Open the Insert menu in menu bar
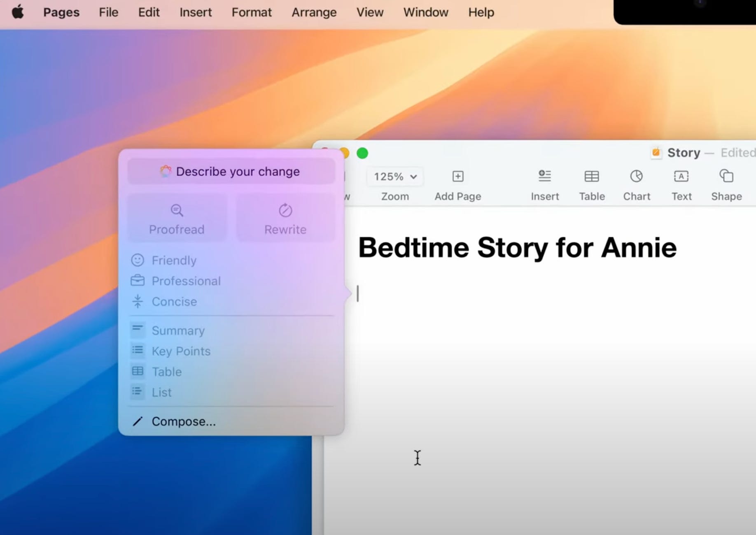The image size is (756, 535). click(x=196, y=12)
